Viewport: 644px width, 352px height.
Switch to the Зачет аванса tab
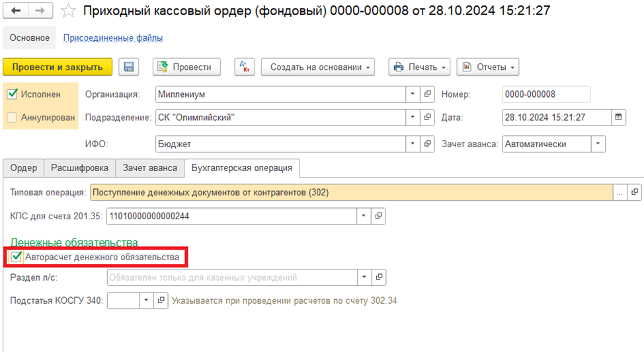150,168
